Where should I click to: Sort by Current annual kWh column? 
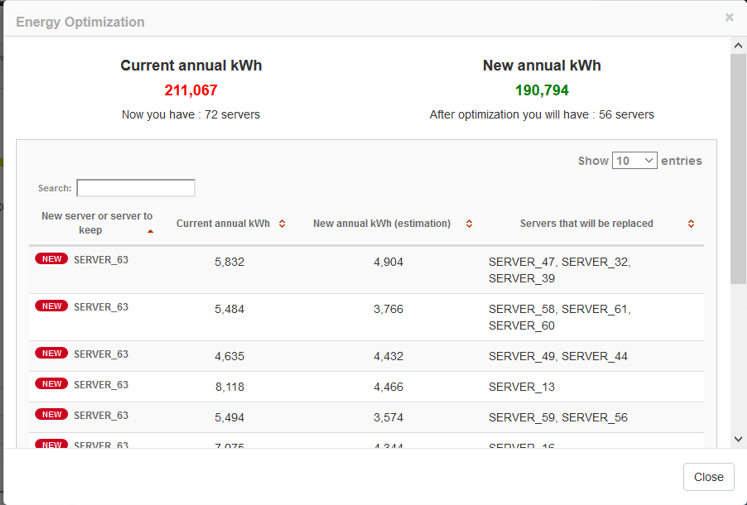[x=230, y=223]
